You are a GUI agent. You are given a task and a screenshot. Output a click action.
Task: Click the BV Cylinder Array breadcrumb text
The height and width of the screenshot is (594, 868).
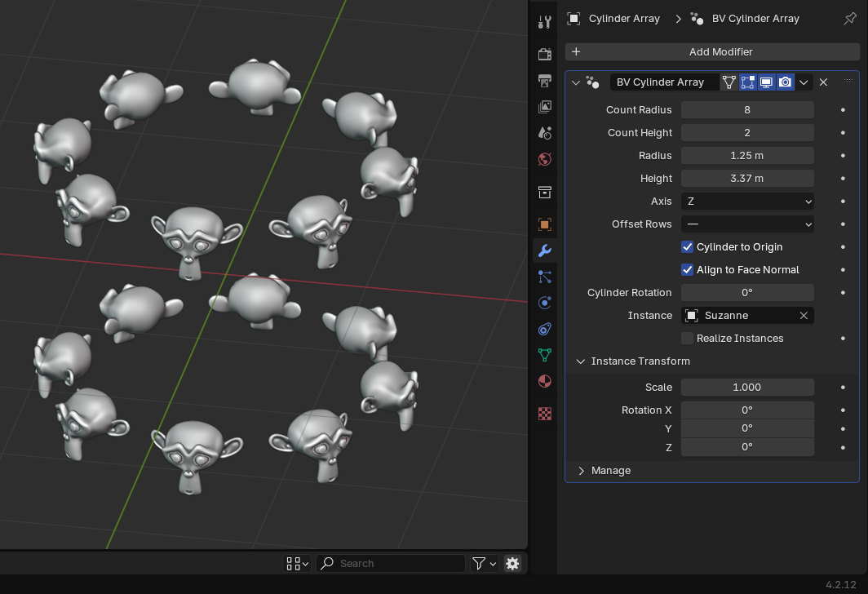(755, 19)
